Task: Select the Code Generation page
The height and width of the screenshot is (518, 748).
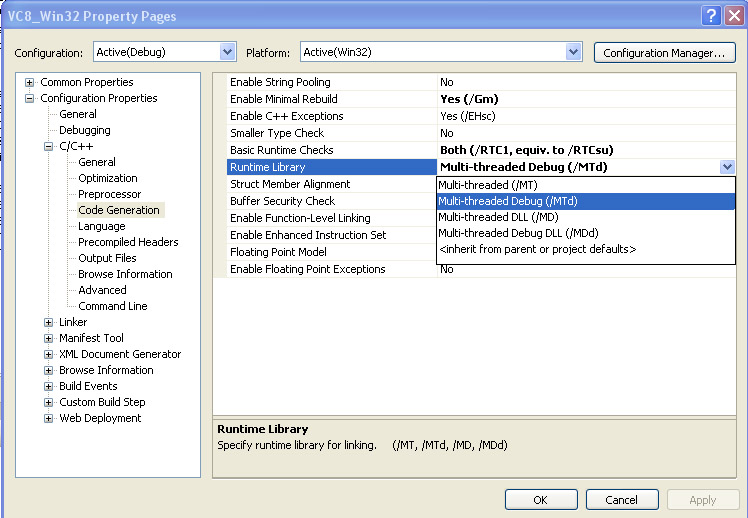Action: coord(119,210)
